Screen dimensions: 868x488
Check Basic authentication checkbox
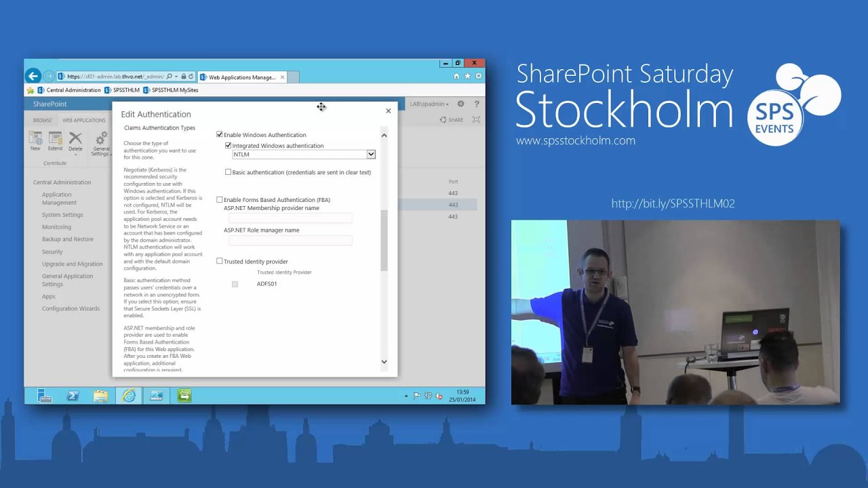tap(228, 172)
